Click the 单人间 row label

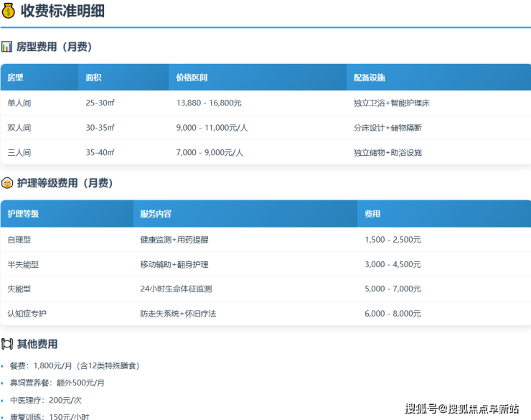(19, 103)
